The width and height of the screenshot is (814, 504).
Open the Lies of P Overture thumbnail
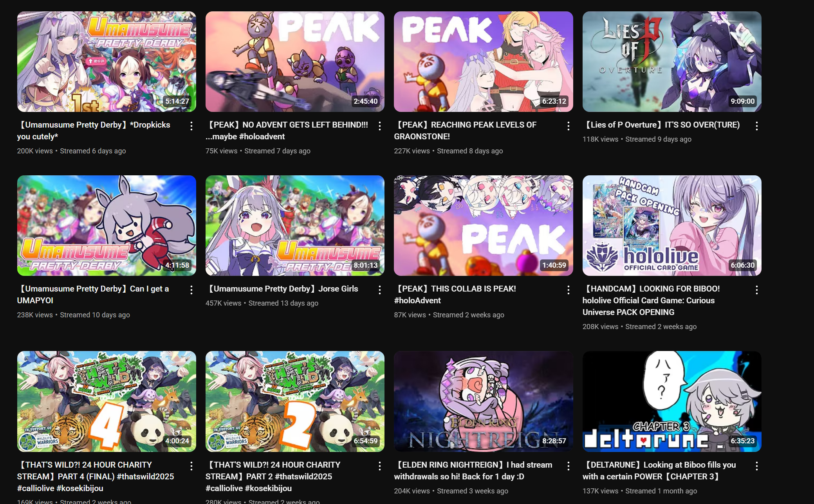672,61
